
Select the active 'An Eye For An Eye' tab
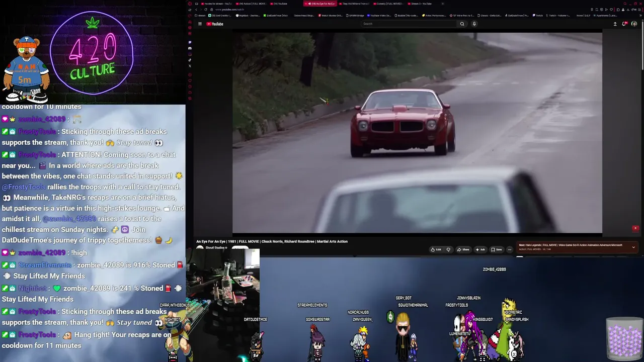[320, 4]
